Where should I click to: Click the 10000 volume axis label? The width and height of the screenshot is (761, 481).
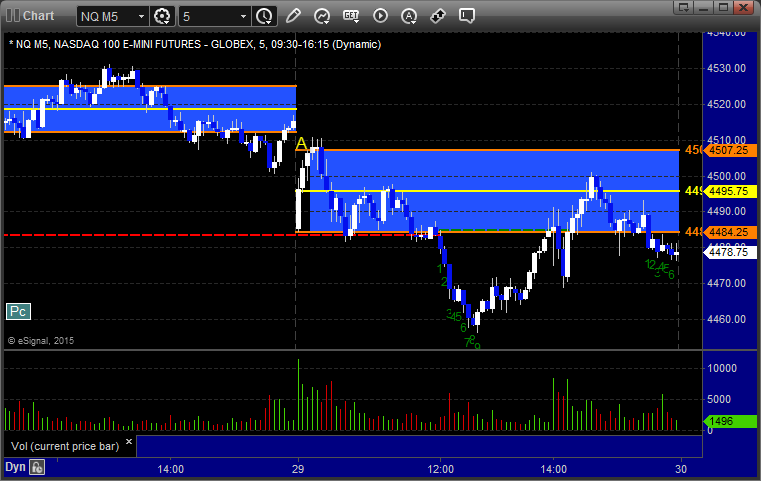tap(722, 368)
